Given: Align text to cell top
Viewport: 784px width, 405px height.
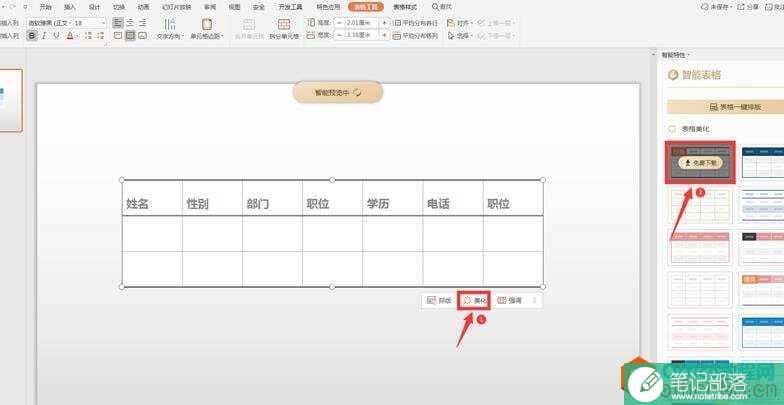Looking at the screenshot, I should pos(118,36).
